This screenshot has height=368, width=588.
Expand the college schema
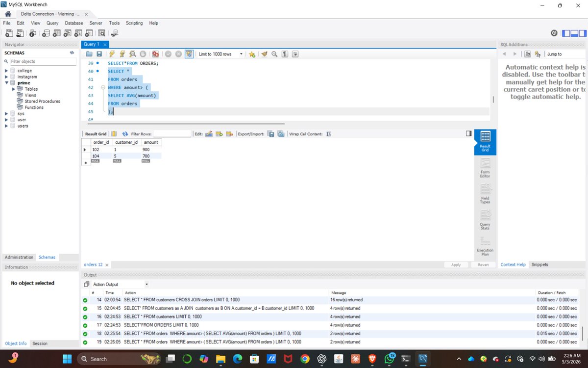(6, 71)
